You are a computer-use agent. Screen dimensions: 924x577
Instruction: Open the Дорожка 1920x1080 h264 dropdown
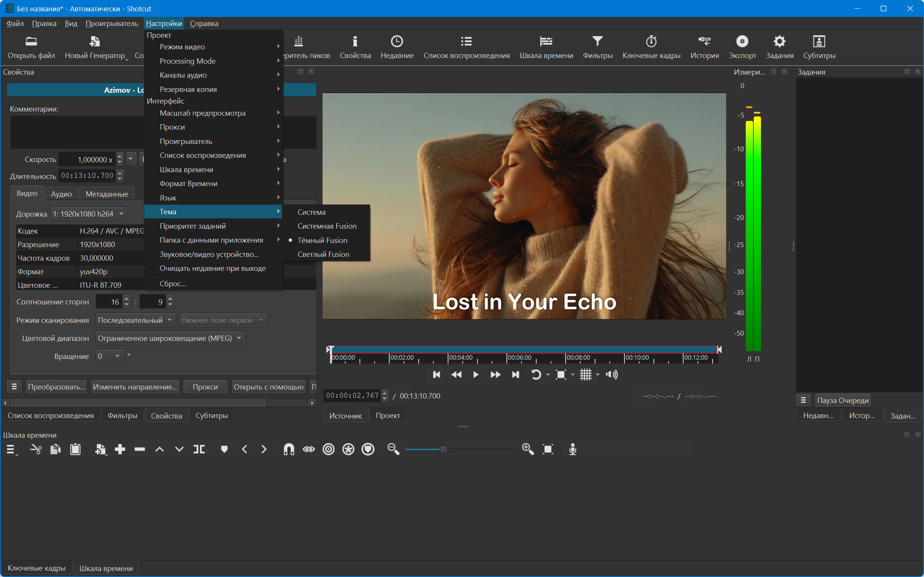pyautogui.click(x=89, y=214)
